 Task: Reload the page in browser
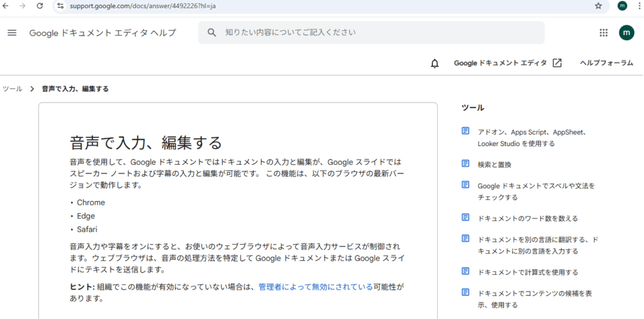point(40,6)
